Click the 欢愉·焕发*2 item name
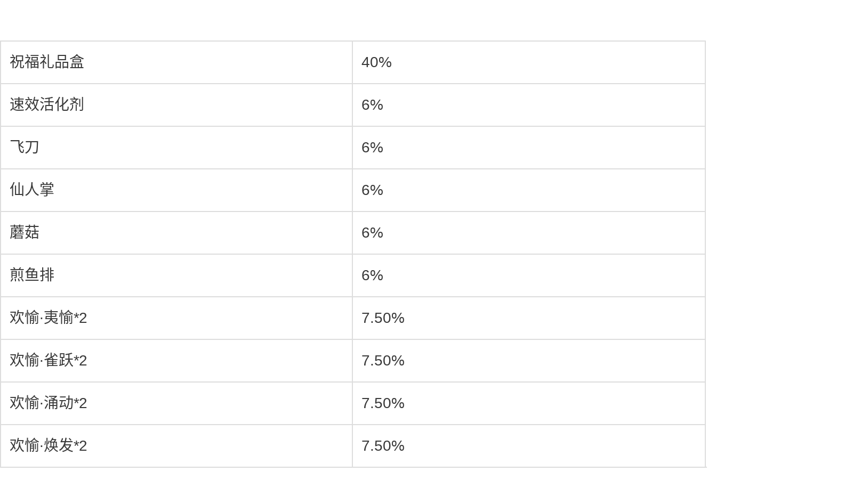The height and width of the screenshot is (504, 853). tap(48, 446)
